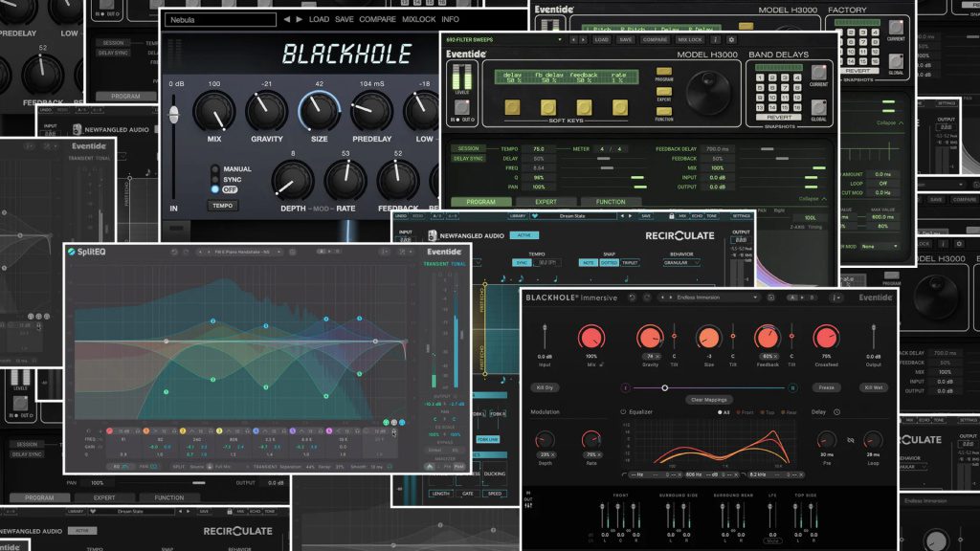Screen dimensions: 980x551
Task: Click the Blackhole input level fader
Action: (x=174, y=115)
